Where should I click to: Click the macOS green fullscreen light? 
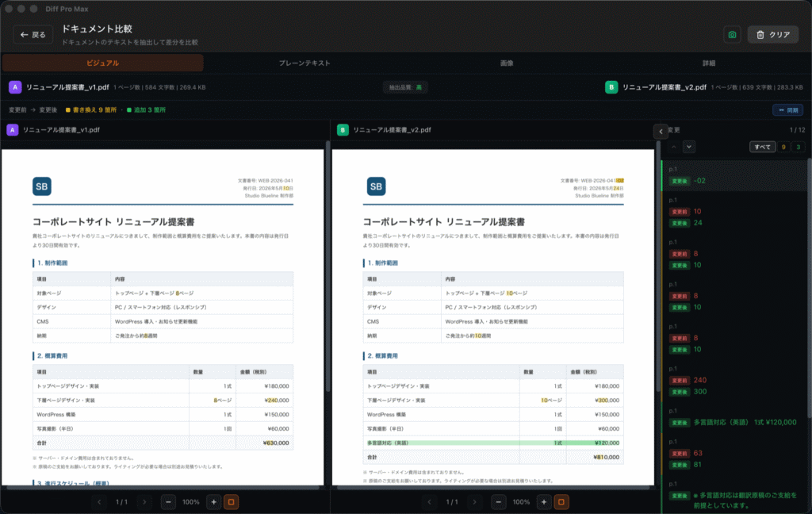33,9
